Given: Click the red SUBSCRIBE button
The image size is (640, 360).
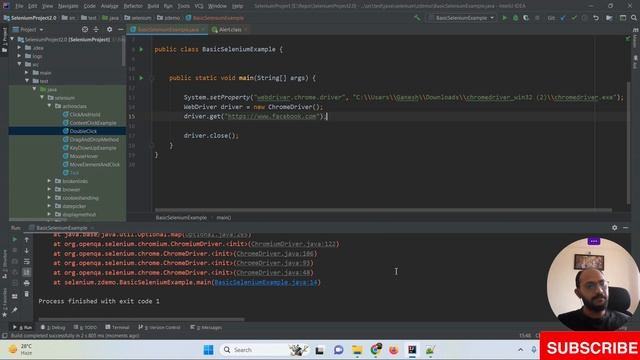Looking at the screenshot, I should pyautogui.click(x=590, y=347).
